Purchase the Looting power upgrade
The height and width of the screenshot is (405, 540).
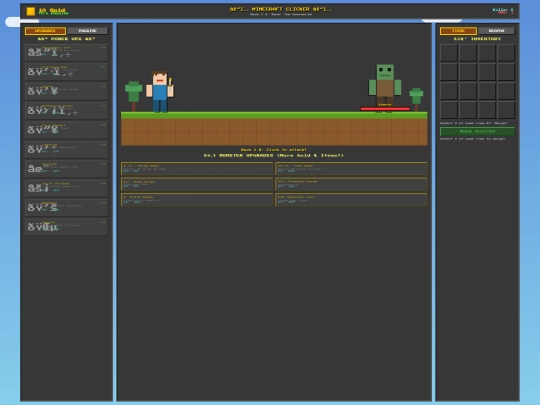[66, 149]
